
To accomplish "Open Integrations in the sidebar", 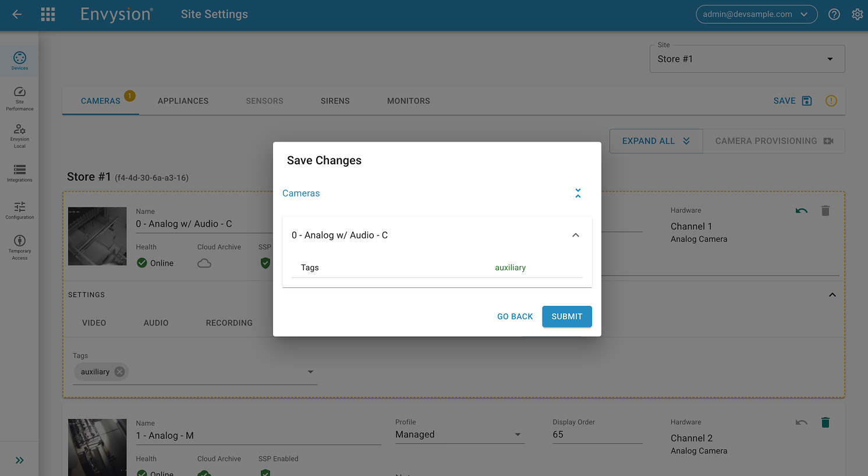I will pos(20,173).
